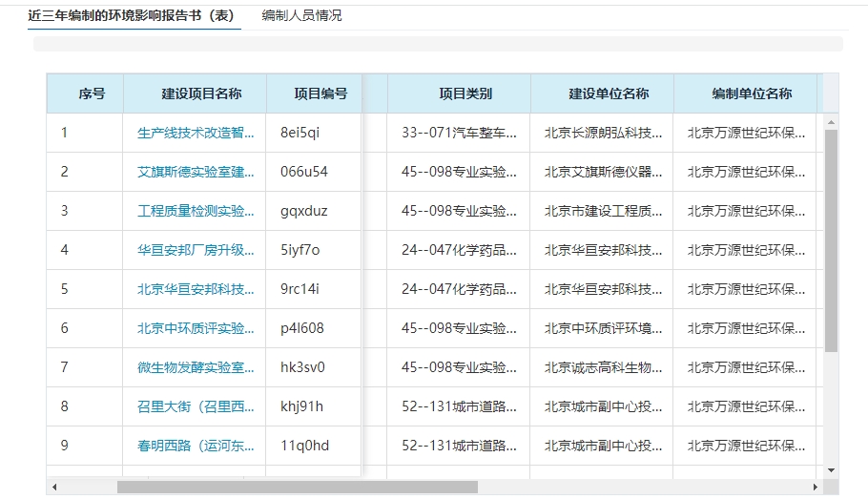Open the 春明西路 project link

point(196,446)
